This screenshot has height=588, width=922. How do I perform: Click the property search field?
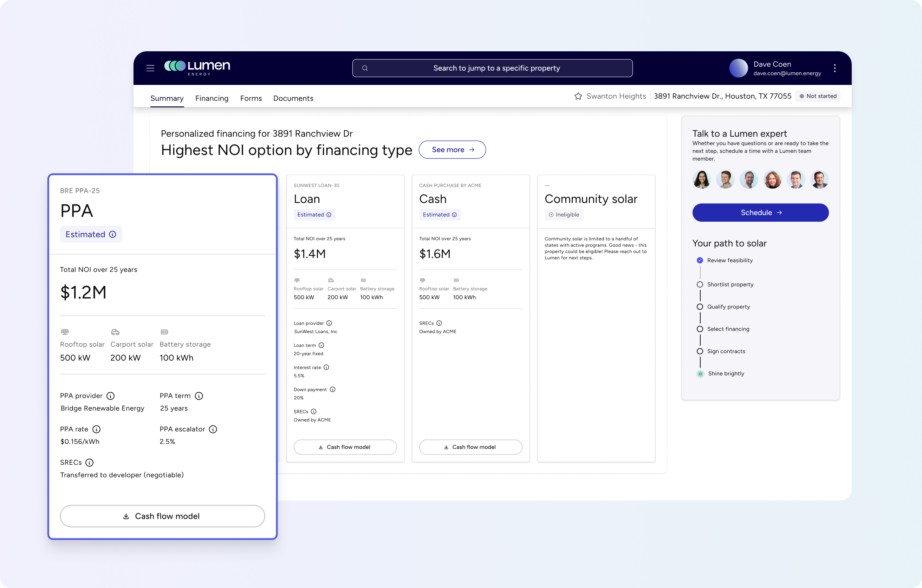coord(492,68)
